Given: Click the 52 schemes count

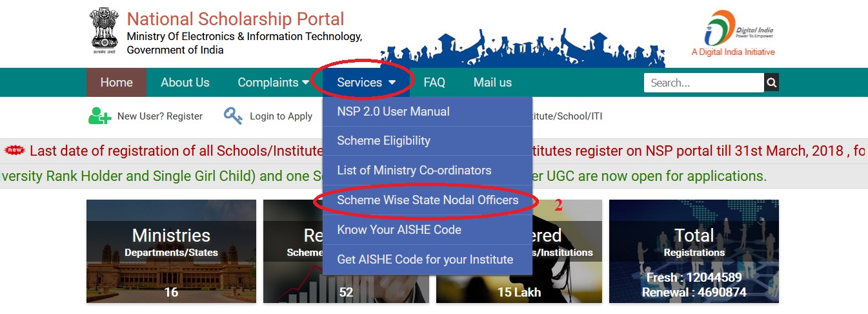Looking at the screenshot, I should 346,293.
